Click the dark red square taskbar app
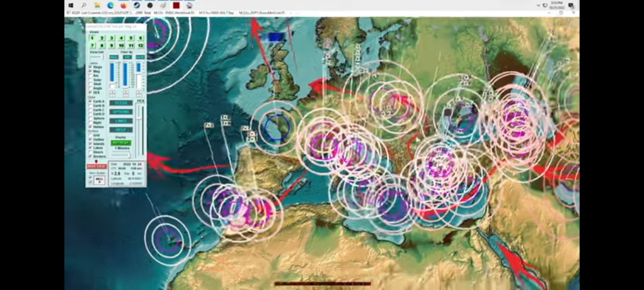The image size is (644, 290). click(176, 5)
